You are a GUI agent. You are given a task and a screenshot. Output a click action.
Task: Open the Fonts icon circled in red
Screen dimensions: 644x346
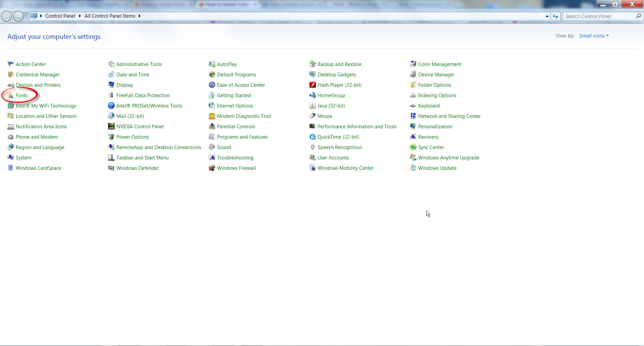[11, 95]
